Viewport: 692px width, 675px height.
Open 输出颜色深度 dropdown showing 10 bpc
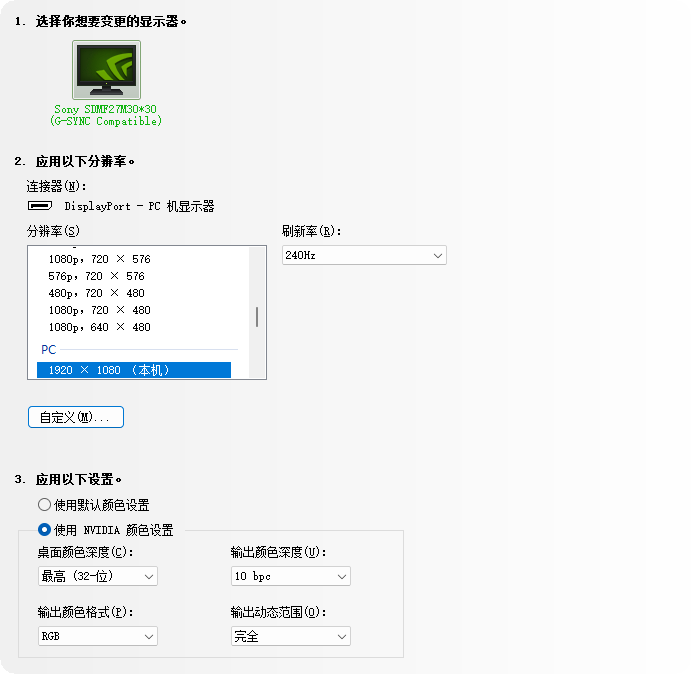pos(290,576)
